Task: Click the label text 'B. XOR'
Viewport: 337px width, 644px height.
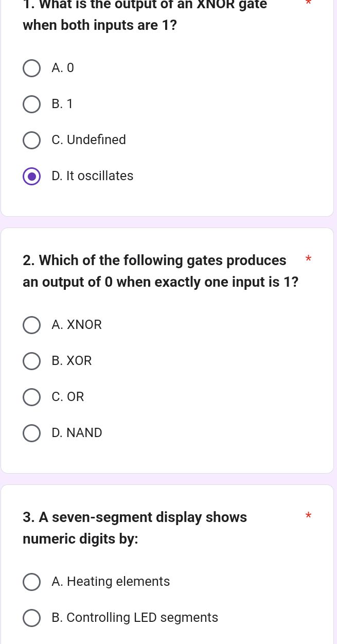Action: coord(72,361)
